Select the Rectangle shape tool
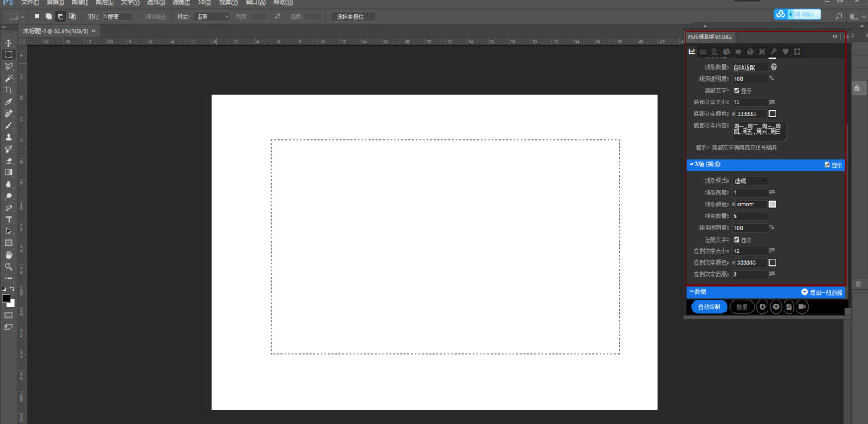This screenshot has height=424, width=868. click(9, 243)
